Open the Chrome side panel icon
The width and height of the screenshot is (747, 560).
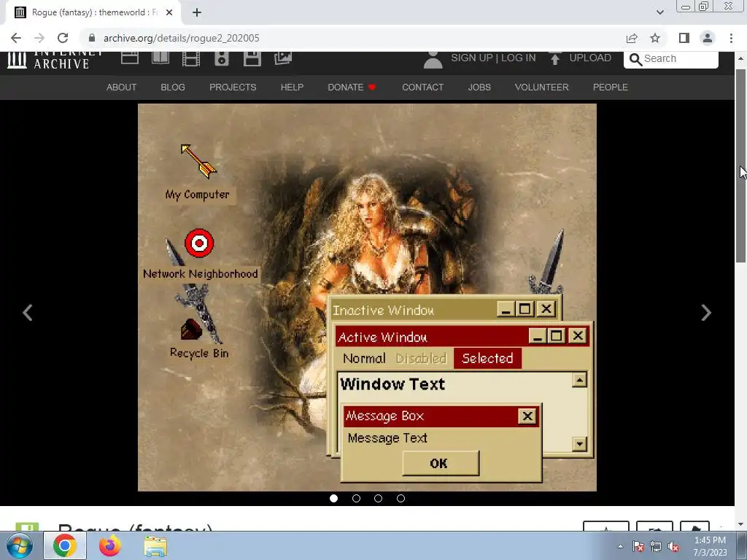tap(684, 38)
